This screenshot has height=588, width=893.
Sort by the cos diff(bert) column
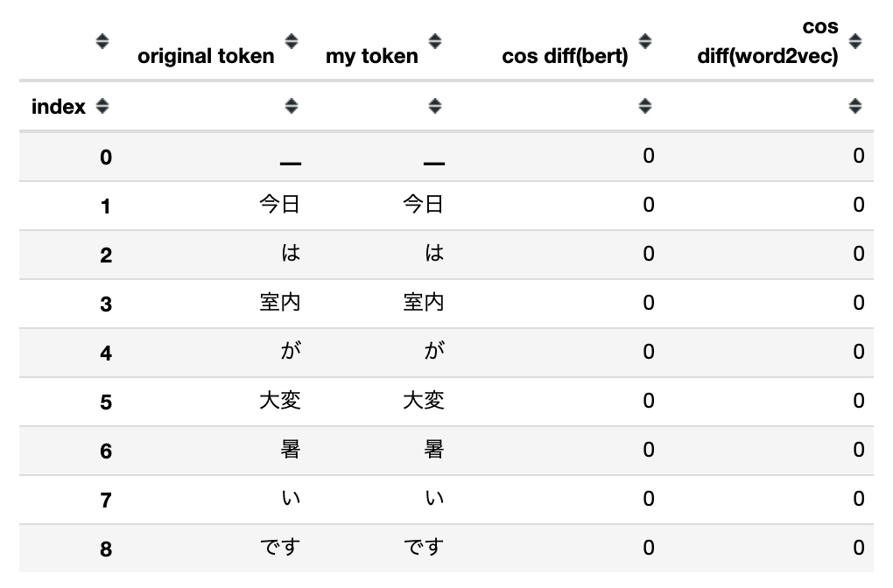coord(645,41)
